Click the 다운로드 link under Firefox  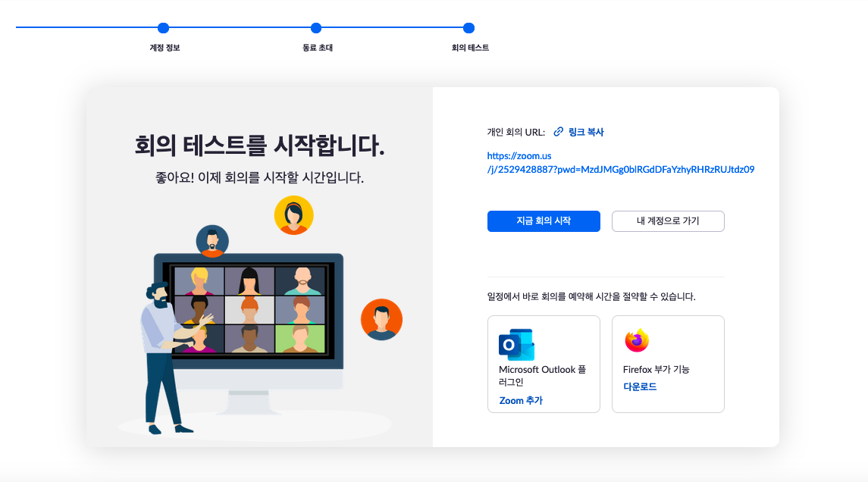(639, 387)
